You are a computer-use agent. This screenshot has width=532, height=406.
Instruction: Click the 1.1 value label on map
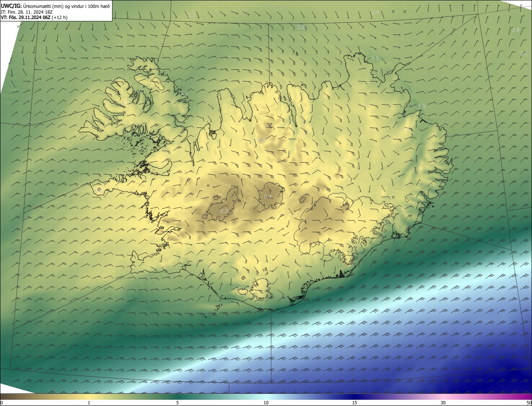point(406,130)
